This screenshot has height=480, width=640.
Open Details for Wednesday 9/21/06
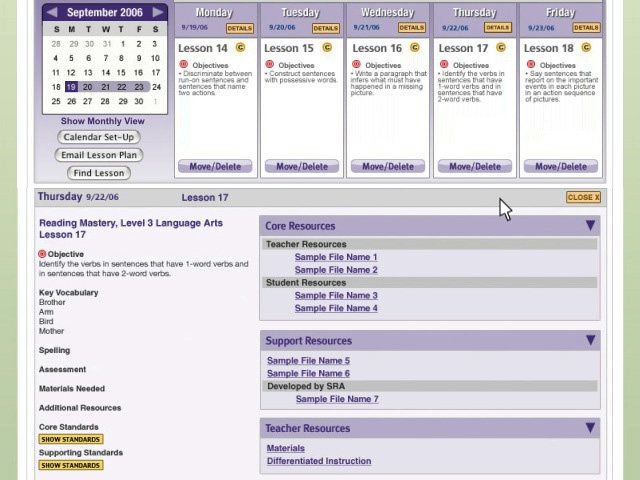[411, 28]
